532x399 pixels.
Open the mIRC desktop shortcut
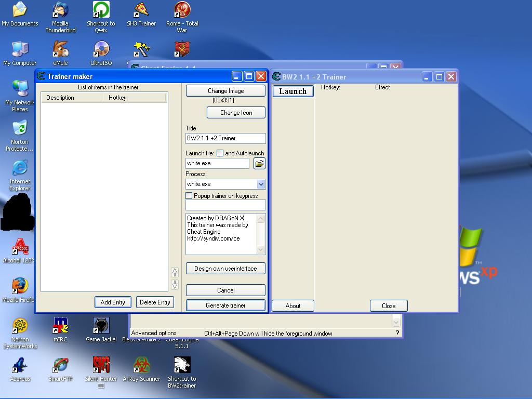pos(61,326)
